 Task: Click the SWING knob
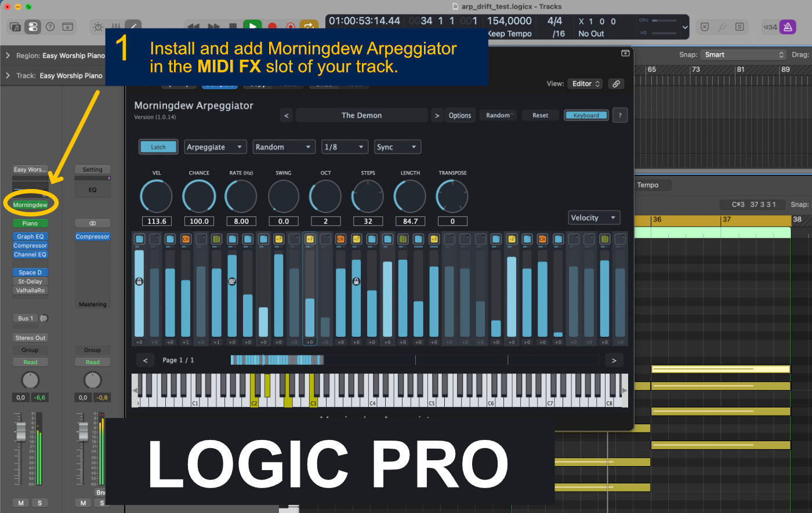[284, 196]
